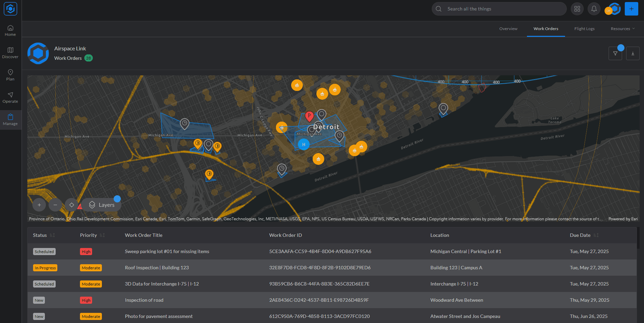The width and height of the screenshot is (644, 323).
Task: Click the notifications bell icon
Action: pos(594,9)
